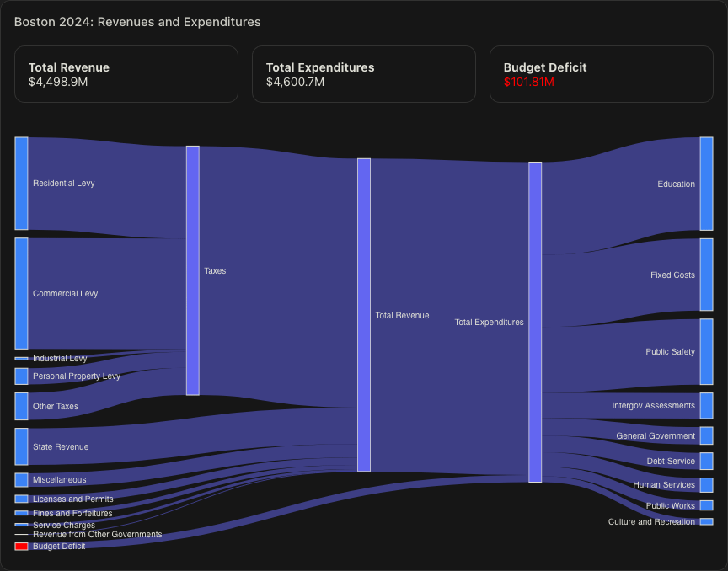
Task: Click the red Budget Deficit node
Action: click(21, 547)
